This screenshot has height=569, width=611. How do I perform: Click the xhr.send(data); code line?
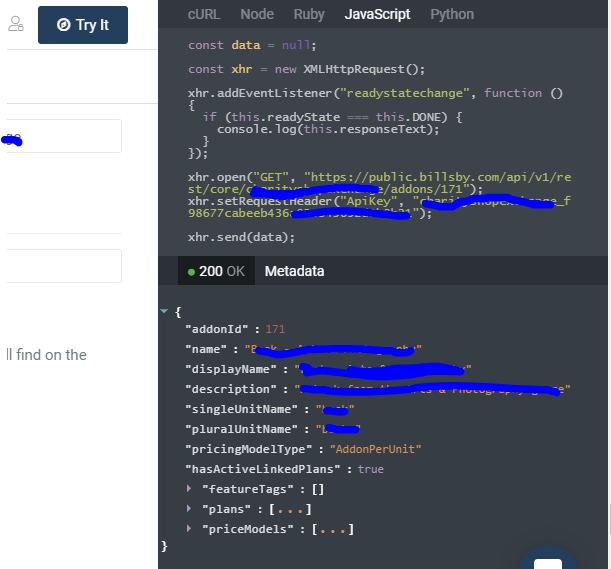tap(241, 237)
